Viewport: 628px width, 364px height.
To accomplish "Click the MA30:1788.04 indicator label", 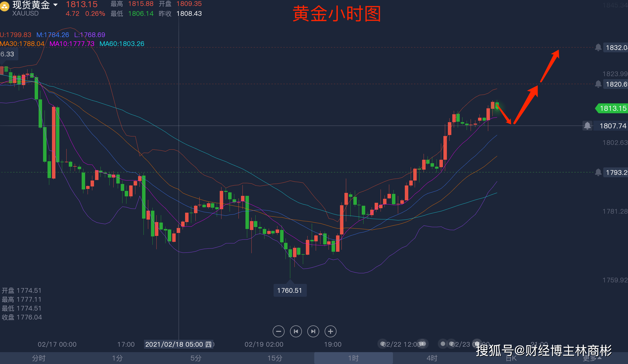I will 22,44.
